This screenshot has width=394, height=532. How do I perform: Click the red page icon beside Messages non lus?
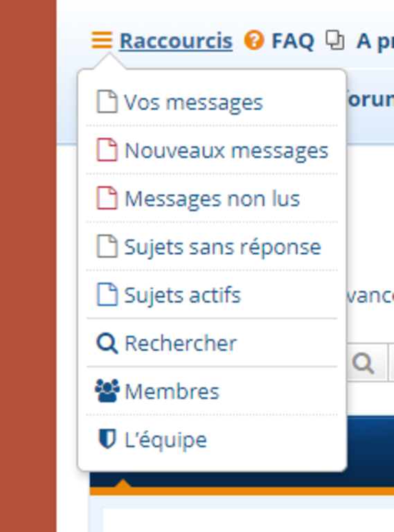click(107, 198)
